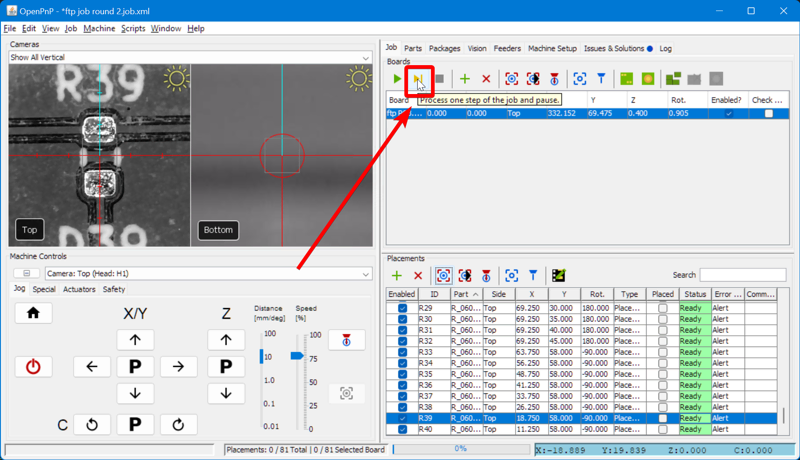Viewport: 800px width, 460px height.
Task: Open the Machine menu
Action: [99, 29]
